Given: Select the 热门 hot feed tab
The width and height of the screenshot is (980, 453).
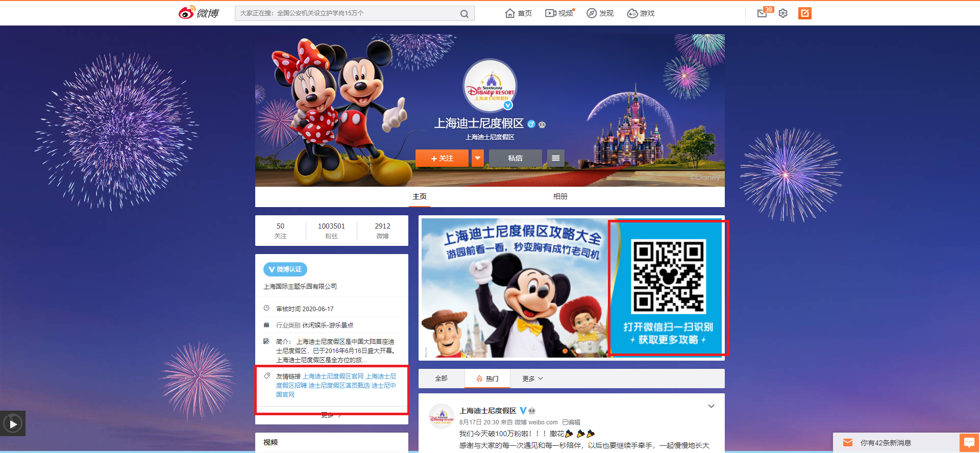Looking at the screenshot, I should coord(487,379).
